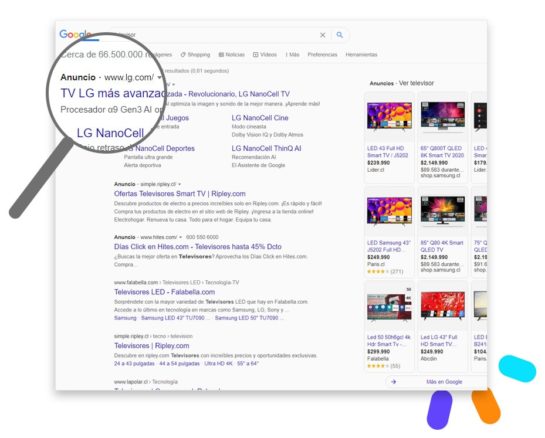The width and height of the screenshot is (545, 438).
Task: Click the LED 43 Full HD Smart TV title
Action: pyautogui.click(x=388, y=152)
